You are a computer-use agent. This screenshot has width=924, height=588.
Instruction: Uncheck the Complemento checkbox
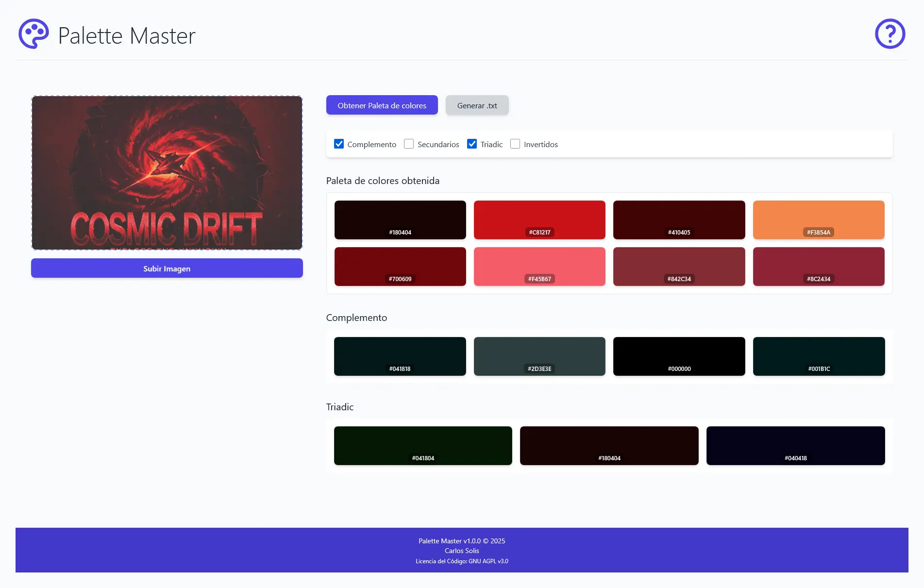[339, 144]
